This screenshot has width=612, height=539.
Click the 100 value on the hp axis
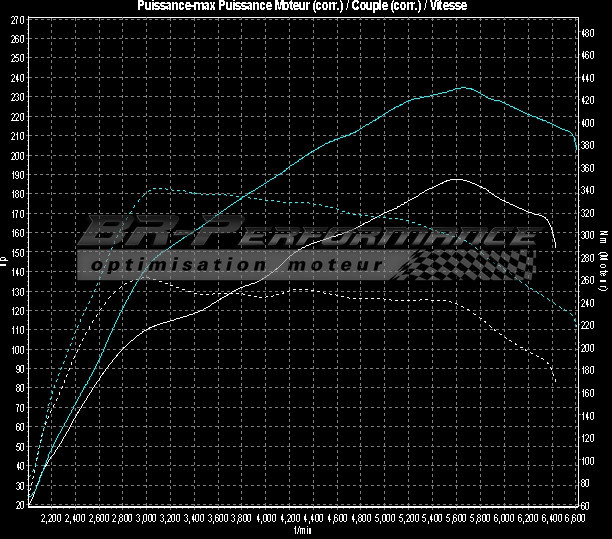[17, 350]
